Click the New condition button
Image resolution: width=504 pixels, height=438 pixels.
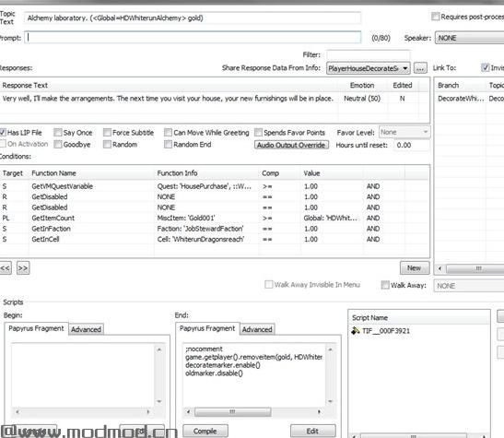[415, 268]
